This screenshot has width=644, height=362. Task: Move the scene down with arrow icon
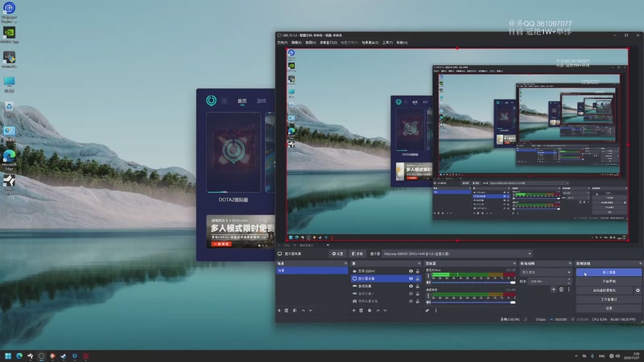coord(311,311)
